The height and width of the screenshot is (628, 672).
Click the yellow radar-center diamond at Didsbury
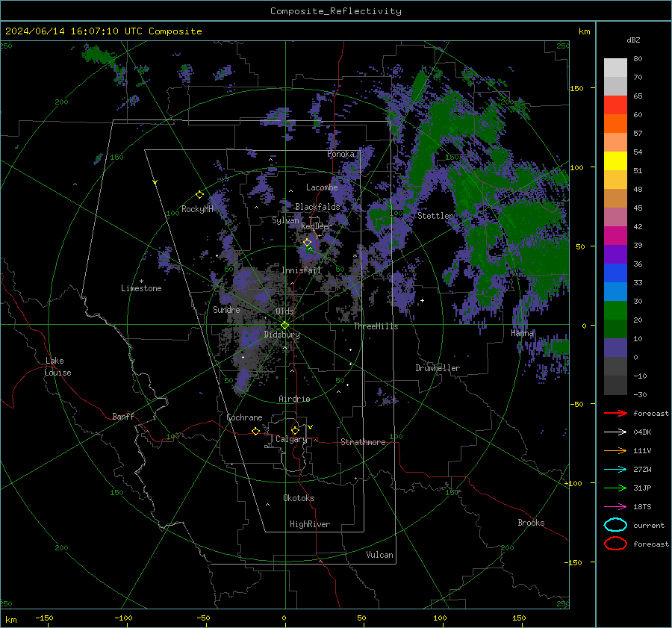click(x=284, y=325)
